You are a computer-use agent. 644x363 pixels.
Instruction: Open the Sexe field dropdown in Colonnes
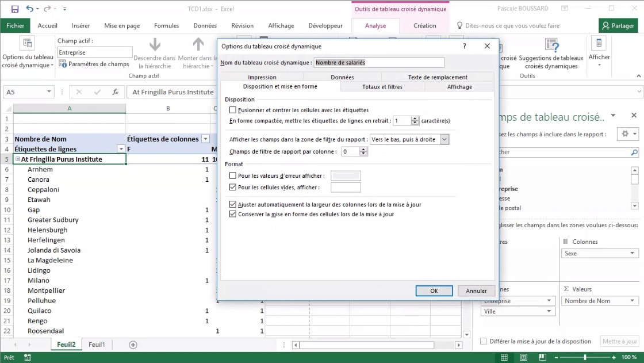(x=632, y=253)
